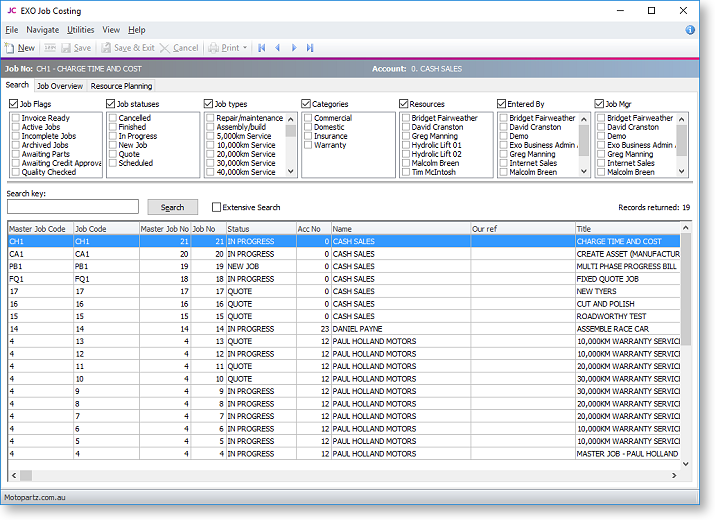Tick the Invoice Ready job flag
Screen dimensions: 715x520
[15, 118]
